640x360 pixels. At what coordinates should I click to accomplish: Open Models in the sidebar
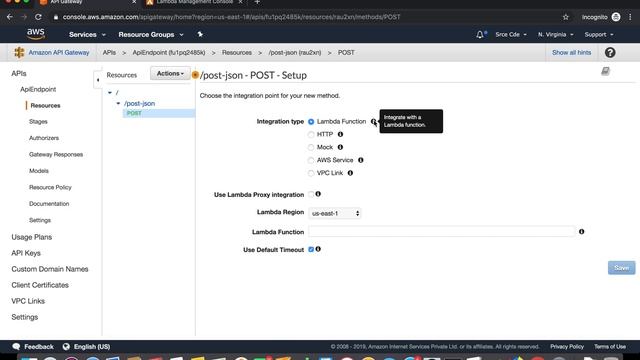pos(39,171)
